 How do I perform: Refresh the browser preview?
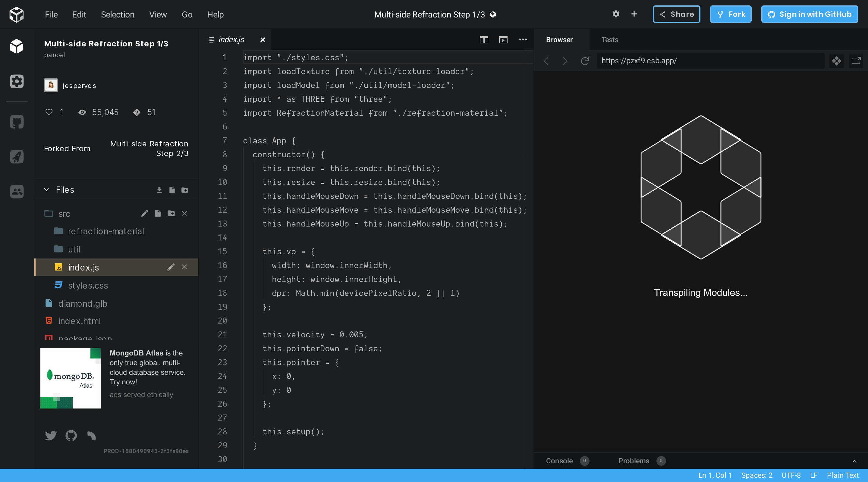pyautogui.click(x=585, y=61)
